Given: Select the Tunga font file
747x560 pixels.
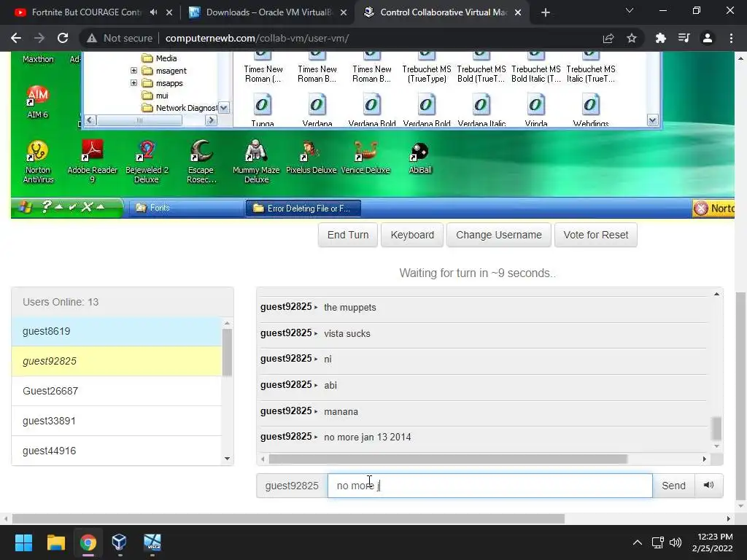Looking at the screenshot, I should pyautogui.click(x=263, y=111).
